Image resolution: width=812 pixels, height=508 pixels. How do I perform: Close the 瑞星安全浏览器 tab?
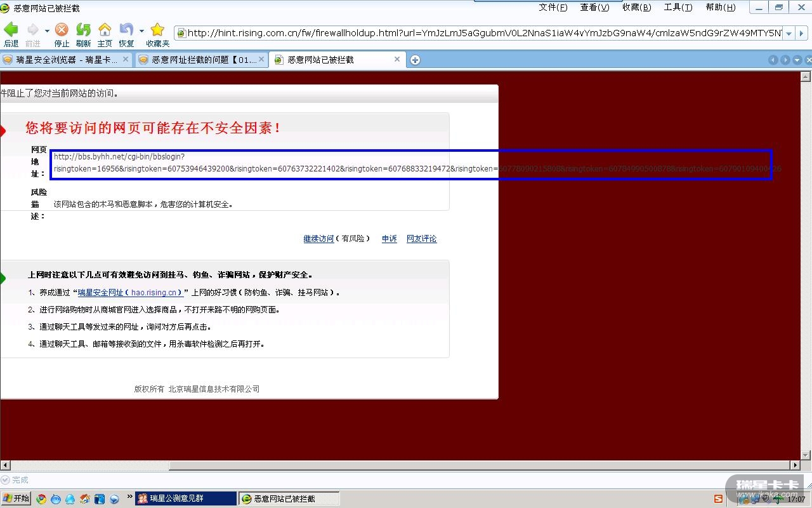point(126,59)
